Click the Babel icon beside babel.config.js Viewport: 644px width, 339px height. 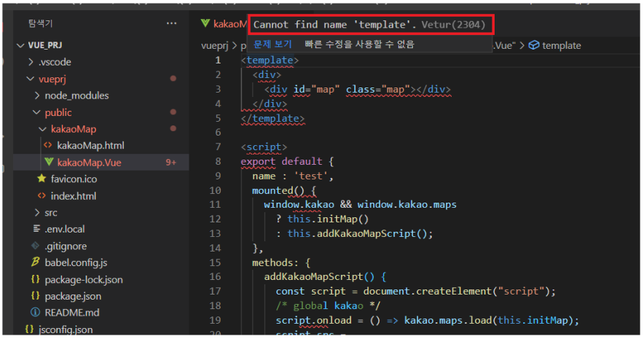(35, 262)
